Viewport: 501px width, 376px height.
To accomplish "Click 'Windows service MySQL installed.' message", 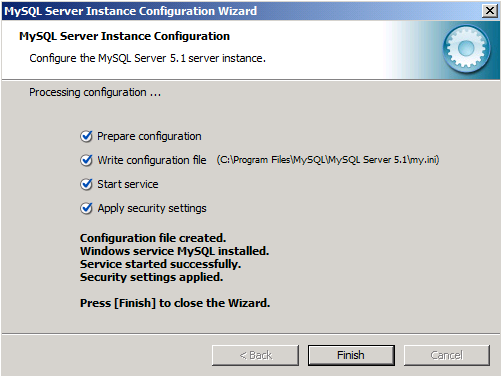I will [x=174, y=251].
